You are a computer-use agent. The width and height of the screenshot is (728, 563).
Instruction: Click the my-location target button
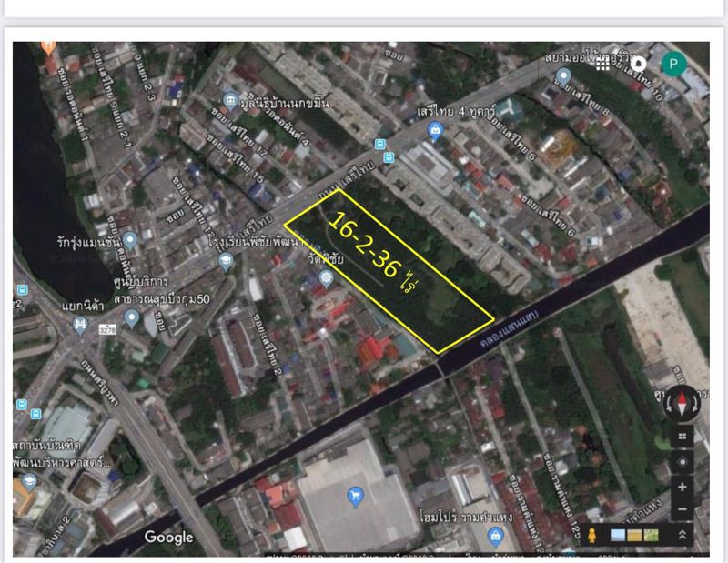(x=682, y=460)
